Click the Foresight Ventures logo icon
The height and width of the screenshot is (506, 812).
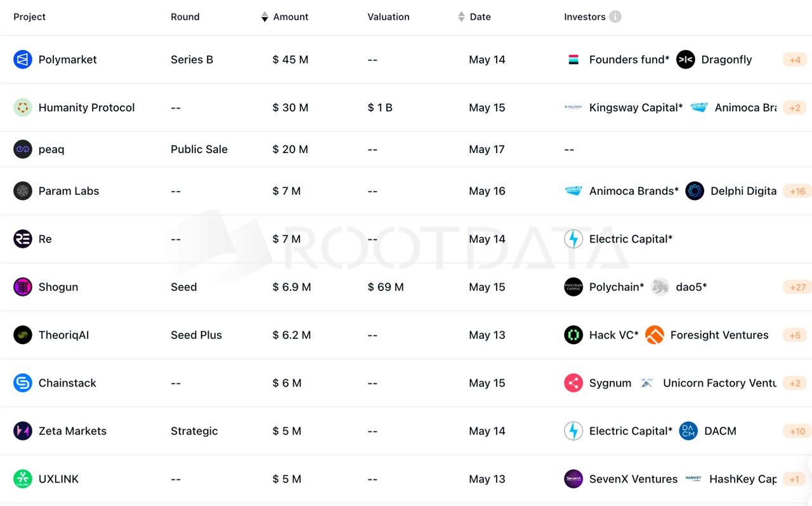coord(655,335)
